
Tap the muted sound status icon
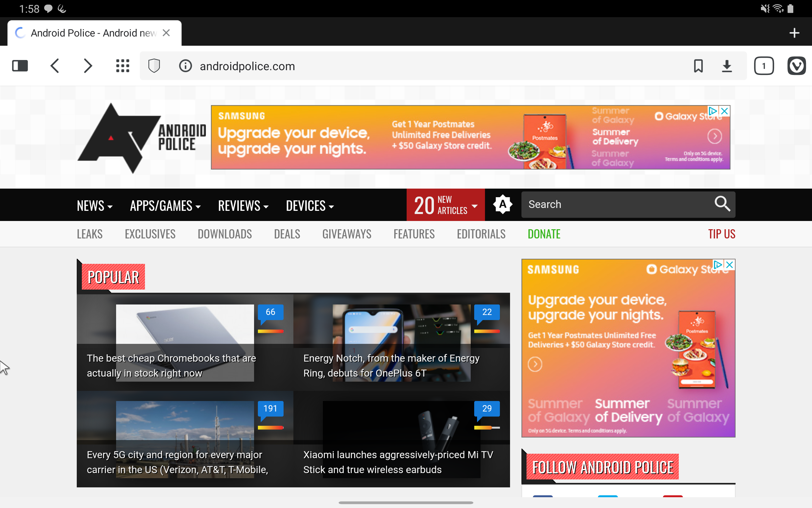[765, 8]
